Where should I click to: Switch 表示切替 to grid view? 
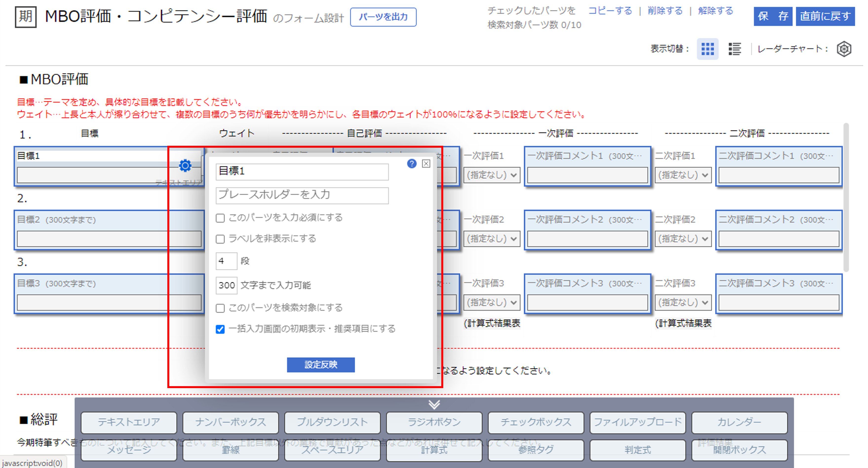pos(708,49)
